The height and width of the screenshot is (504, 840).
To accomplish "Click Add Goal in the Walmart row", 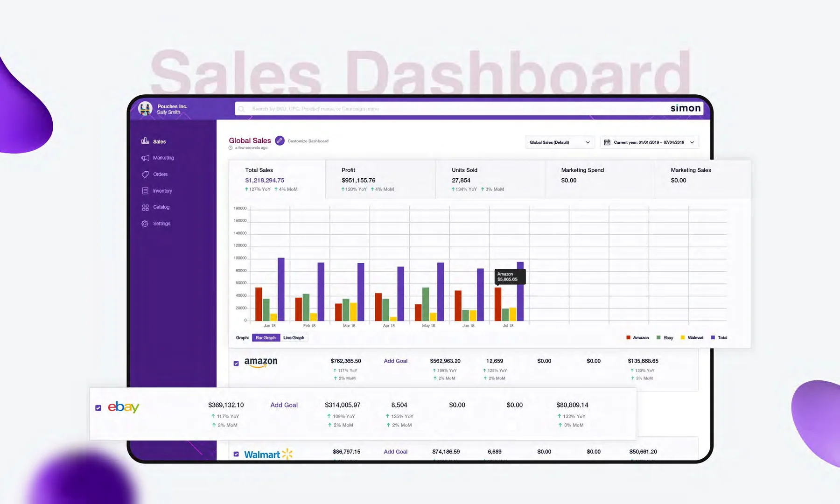I will [x=396, y=452].
